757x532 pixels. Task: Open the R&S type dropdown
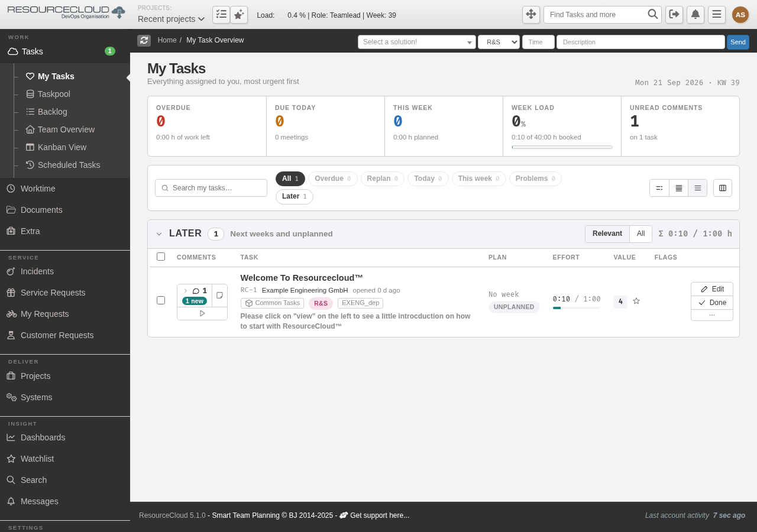[499, 42]
